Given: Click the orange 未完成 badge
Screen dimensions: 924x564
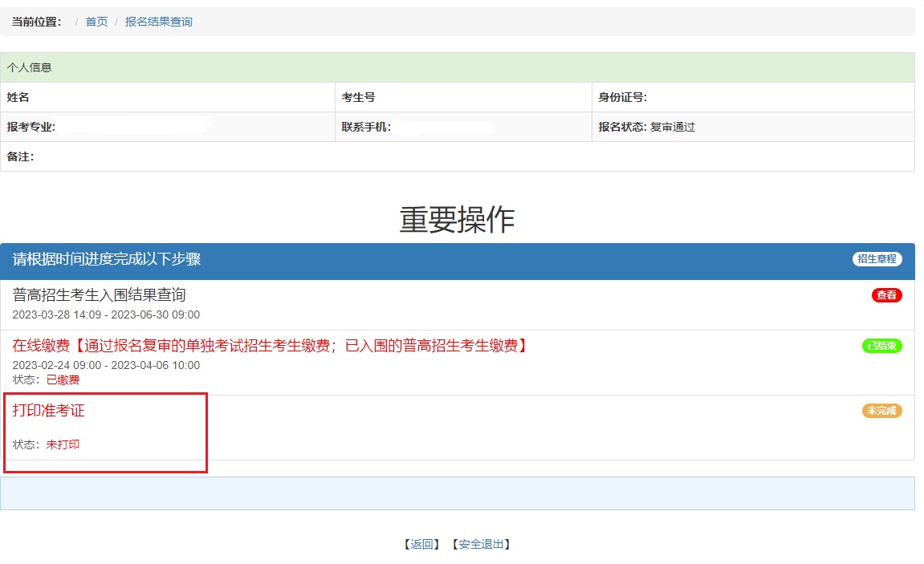Looking at the screenshot, I should point(881,411).
